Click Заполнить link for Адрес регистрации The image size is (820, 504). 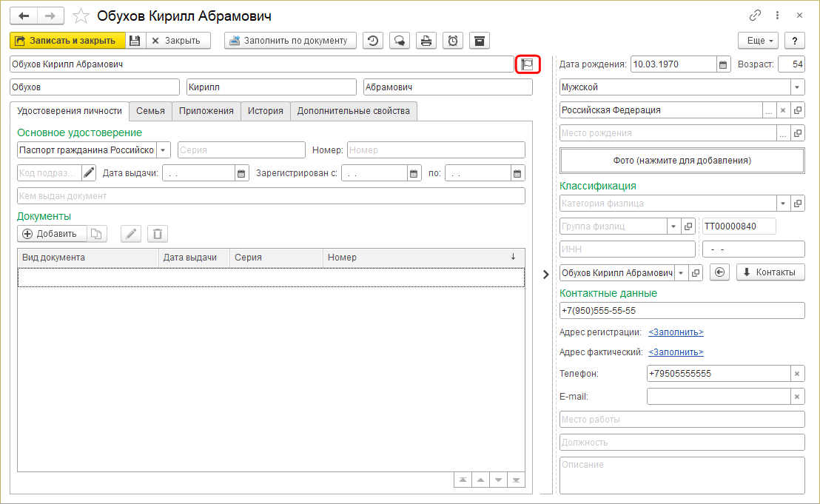[x=676, y=332]
